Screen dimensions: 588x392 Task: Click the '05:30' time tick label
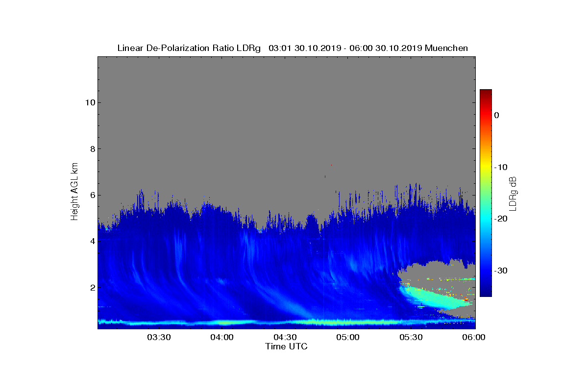click(412, 337)
